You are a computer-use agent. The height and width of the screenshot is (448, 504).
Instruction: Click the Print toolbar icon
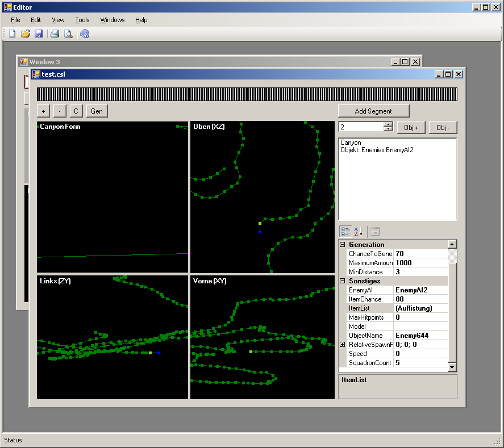[x=55, y=34]
